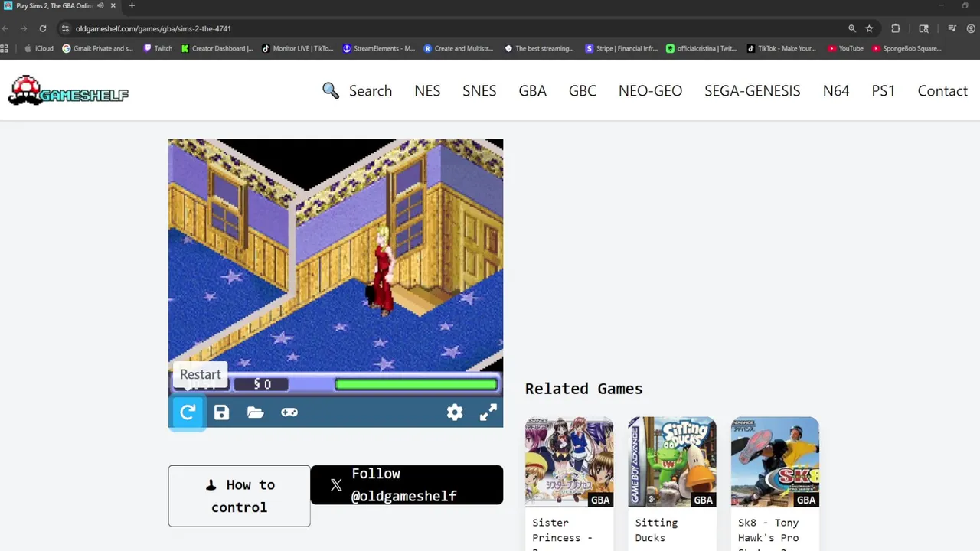Open the PS1 games menu
This screenshot has height=551, width=980.
pos(883,90)
